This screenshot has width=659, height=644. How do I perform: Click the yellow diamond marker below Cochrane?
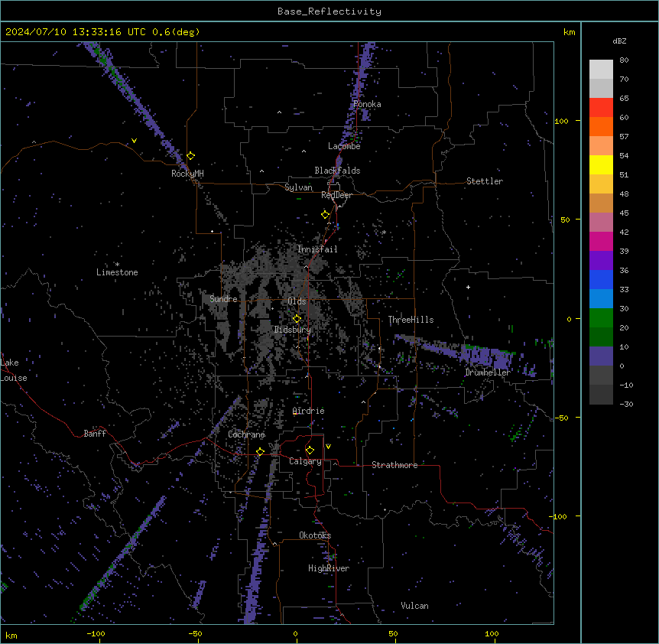[260, 451]
